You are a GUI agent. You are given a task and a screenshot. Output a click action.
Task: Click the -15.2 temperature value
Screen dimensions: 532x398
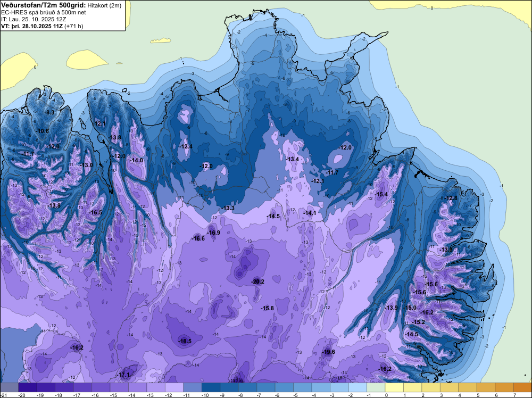[418, 322]
